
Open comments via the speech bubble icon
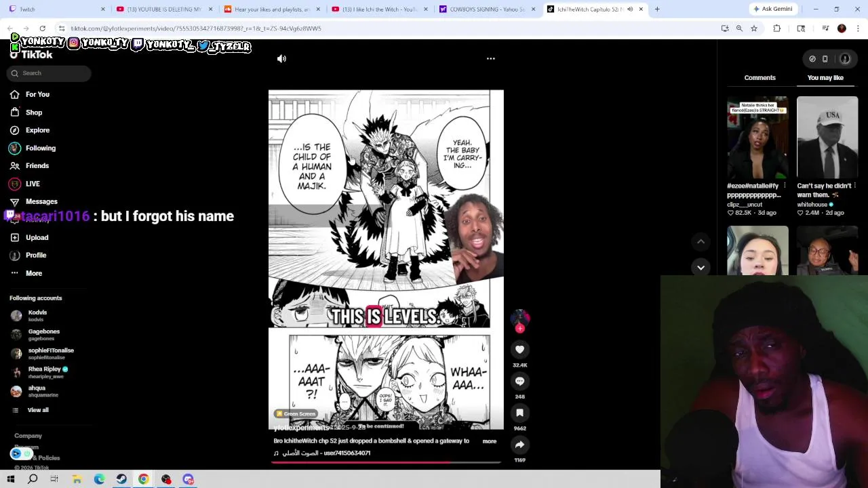(x=520, y=382)
